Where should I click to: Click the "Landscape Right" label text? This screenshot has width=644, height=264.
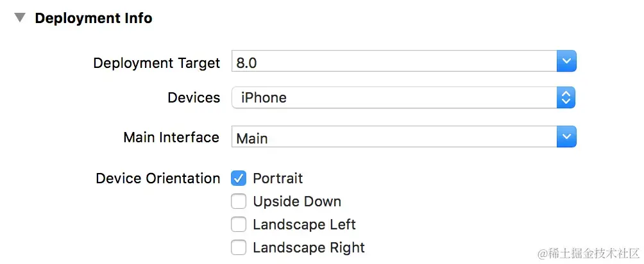pyautogui.click(x=309, y=247)
